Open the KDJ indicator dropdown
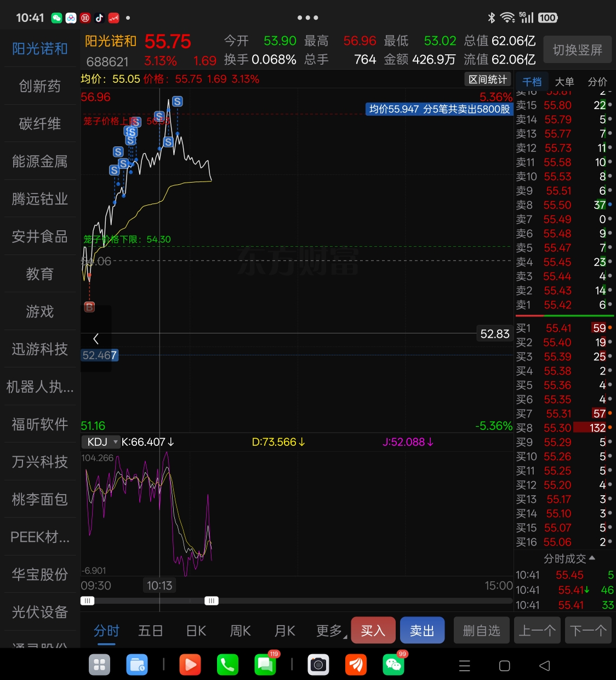This screenshot has height=680, width=616. pos(101,442)
